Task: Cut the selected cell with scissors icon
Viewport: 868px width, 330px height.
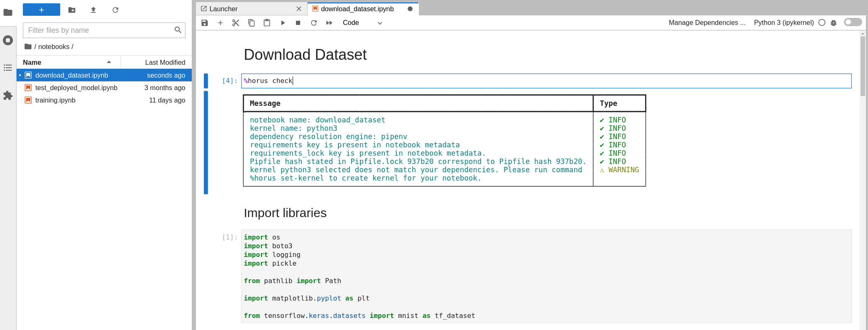Action: pos(236,23)
